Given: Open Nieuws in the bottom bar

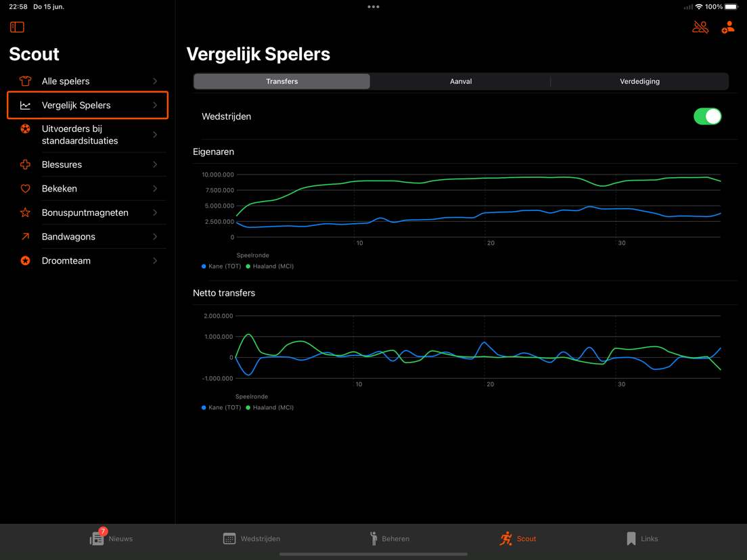Looking at the screenshot, I should tap(112, 538).
